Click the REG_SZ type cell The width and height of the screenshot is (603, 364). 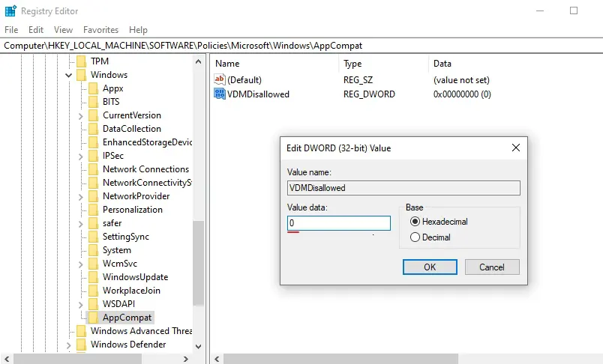(358, 80)
